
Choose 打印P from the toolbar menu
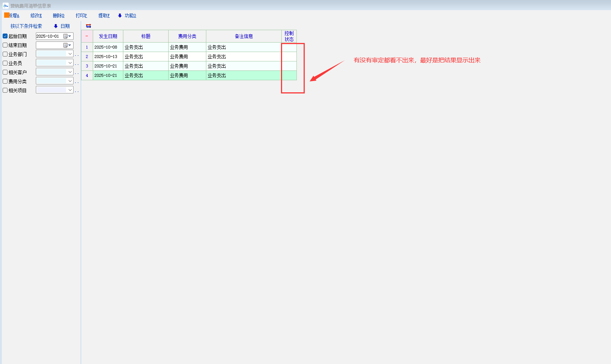pyautogui.click(x=81, y=15)
